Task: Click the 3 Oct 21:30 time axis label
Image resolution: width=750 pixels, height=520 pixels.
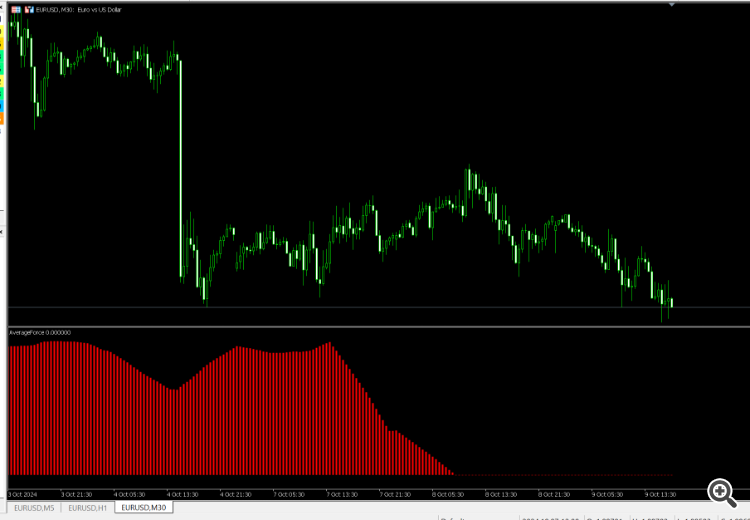Action: coord(77,494)
